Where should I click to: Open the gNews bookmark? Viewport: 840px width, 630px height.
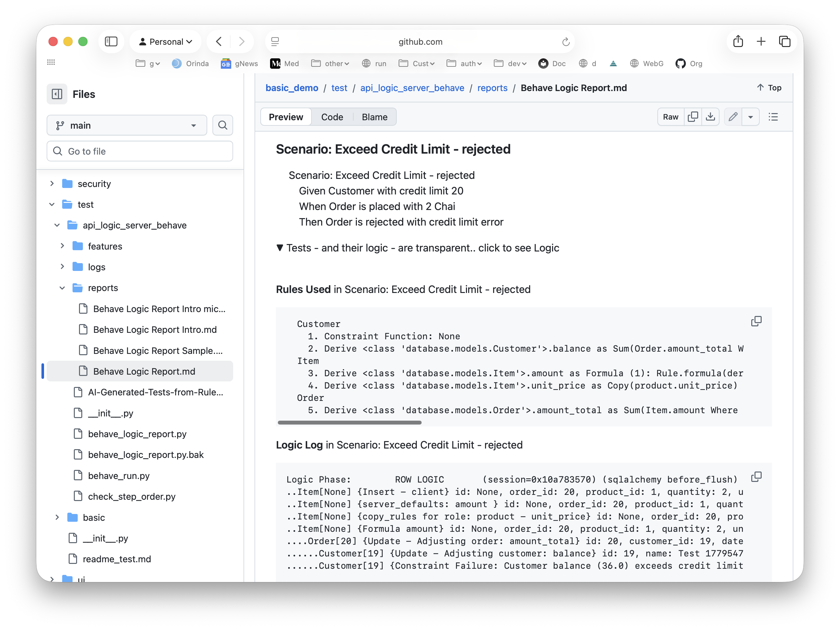click(239, 64)
